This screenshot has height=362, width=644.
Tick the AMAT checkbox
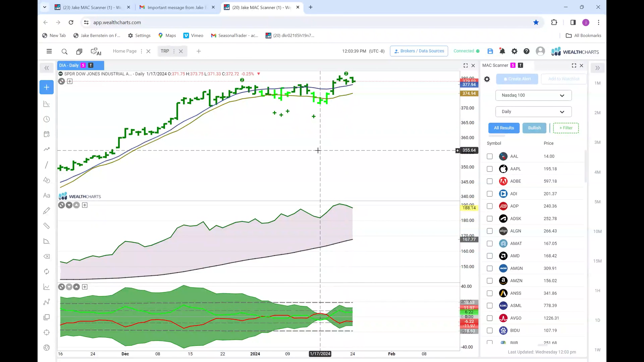pyautogui.click(x=490, y=244)
